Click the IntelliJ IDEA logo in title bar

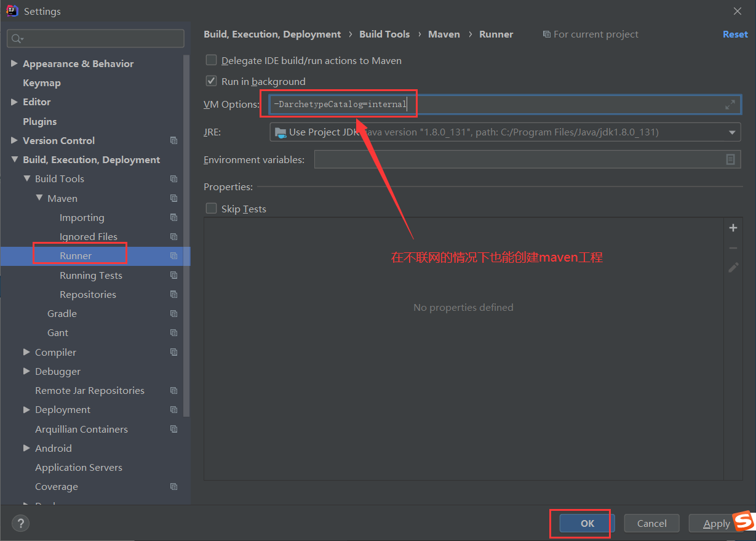[x=12, y=10]
